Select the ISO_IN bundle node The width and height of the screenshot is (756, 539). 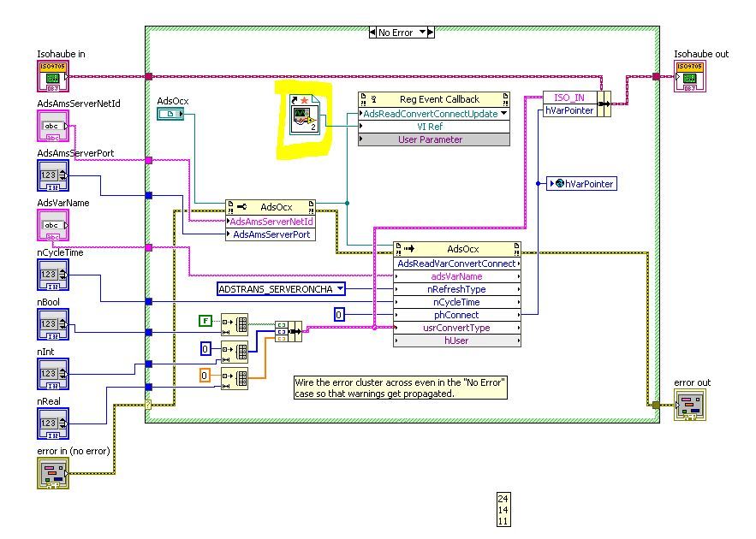(x=574, y=102)
